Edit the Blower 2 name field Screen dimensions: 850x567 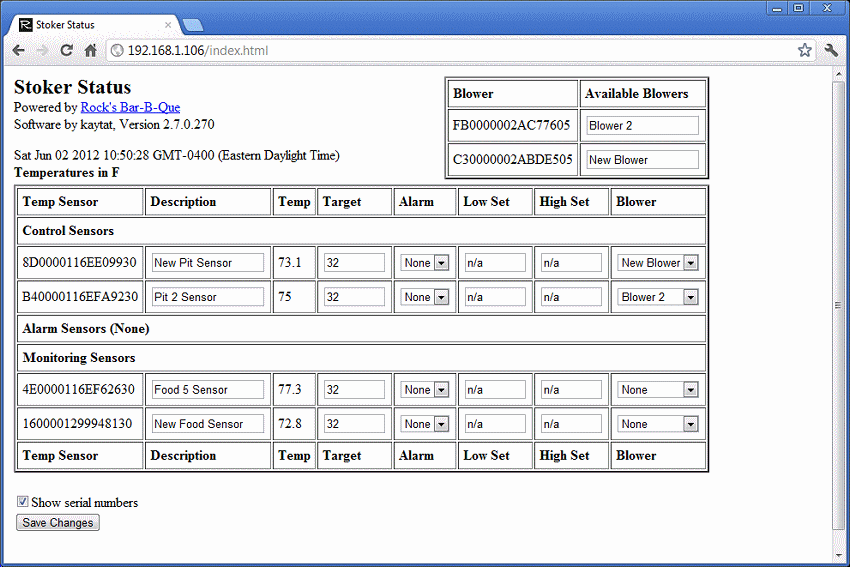(642, 126)
